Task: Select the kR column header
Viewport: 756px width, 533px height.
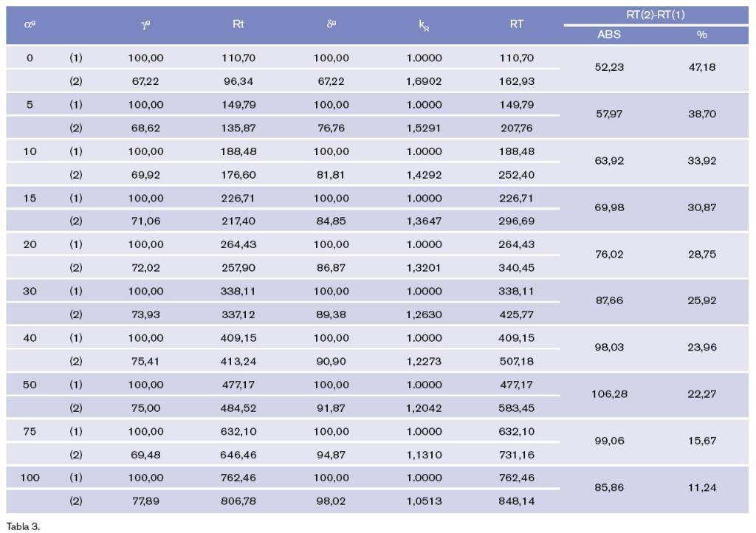Action: (424, 26)
